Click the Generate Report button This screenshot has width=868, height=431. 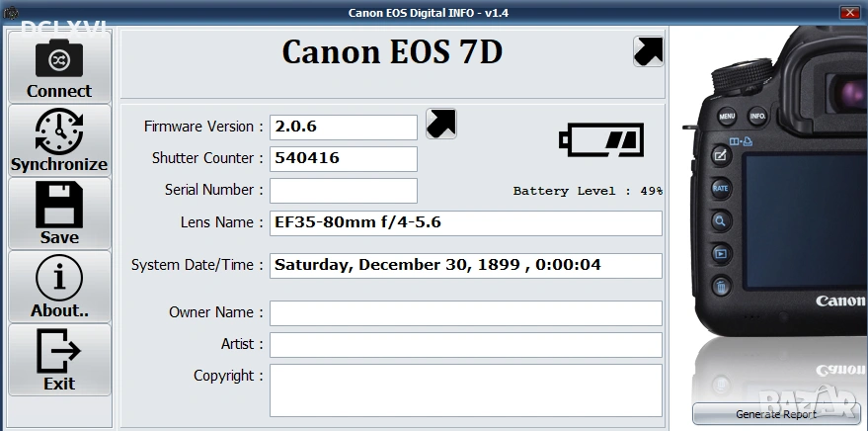coord(775,414)
